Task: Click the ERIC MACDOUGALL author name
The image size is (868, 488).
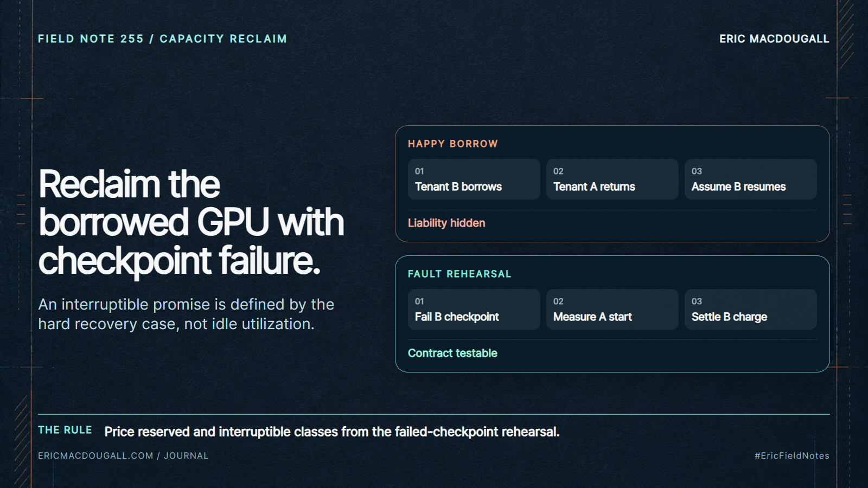Action: [774, 39]
